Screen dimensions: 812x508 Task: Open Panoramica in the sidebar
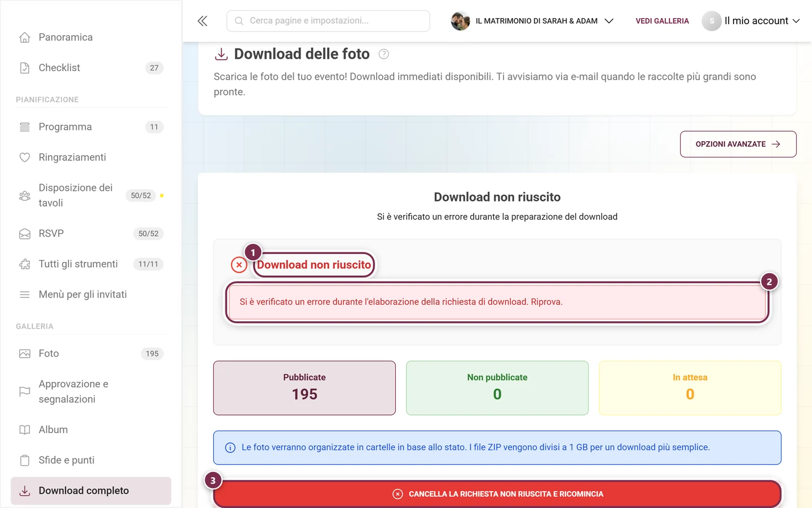[91, 37]
